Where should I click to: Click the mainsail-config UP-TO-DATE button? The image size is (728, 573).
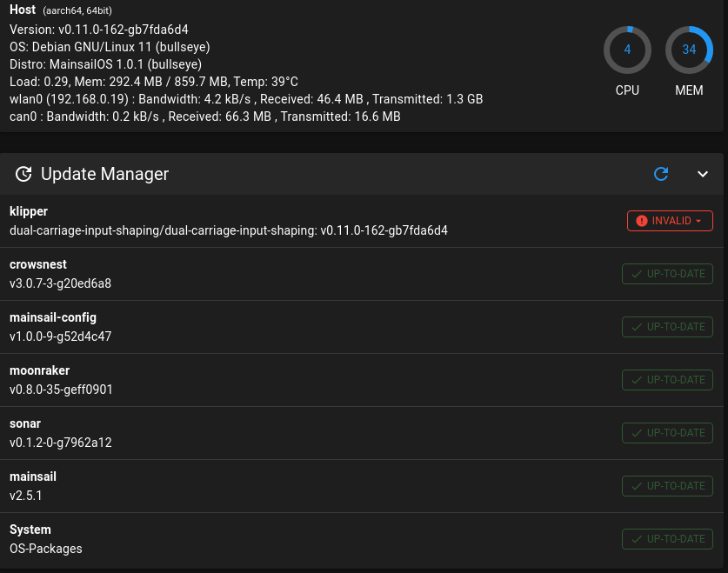click(667, 327)
